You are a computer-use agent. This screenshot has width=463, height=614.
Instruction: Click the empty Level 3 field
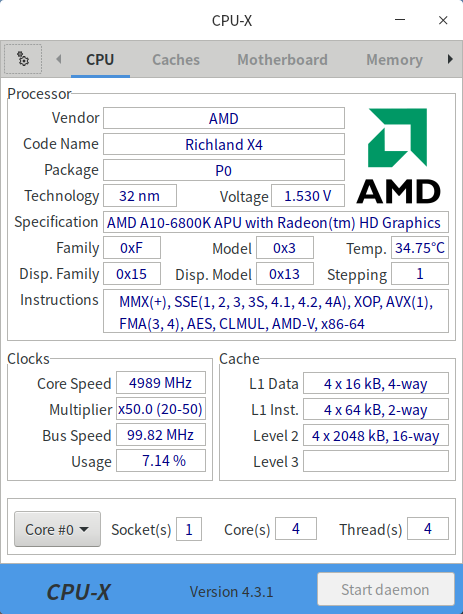[376, 461]
